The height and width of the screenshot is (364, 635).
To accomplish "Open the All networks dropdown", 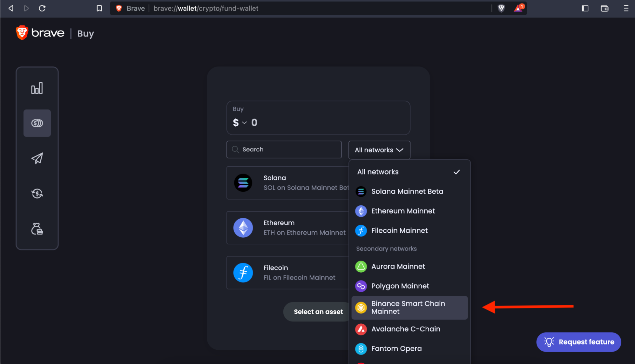I will 379,150.
